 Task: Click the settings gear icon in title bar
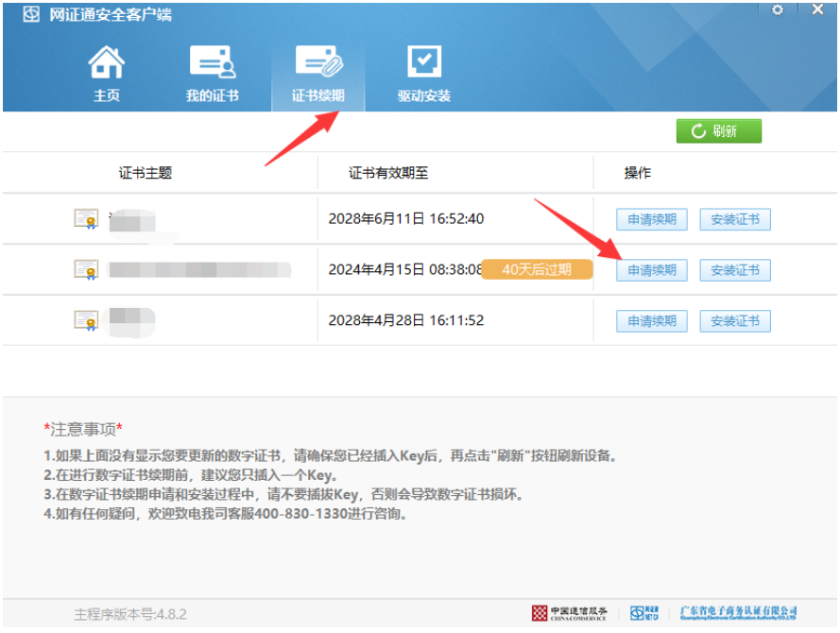tap(778, 9)
